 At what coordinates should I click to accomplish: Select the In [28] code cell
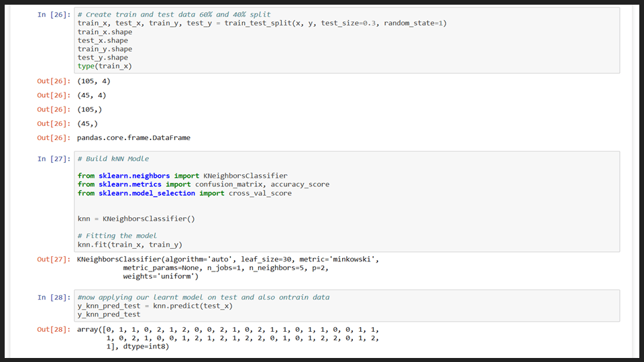pos(347,306)
